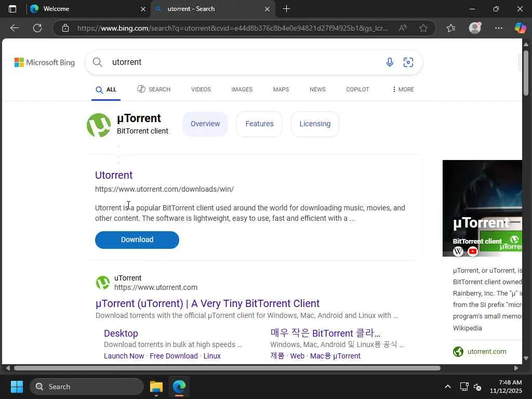Screen dimensions: 532x399
Task: Open visual search camera icon
Action: 408,62
